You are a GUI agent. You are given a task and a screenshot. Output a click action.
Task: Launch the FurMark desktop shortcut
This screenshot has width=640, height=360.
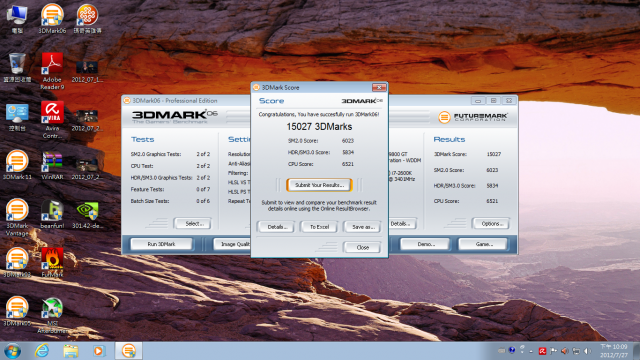pyautogui.click(x=52, y=262)
